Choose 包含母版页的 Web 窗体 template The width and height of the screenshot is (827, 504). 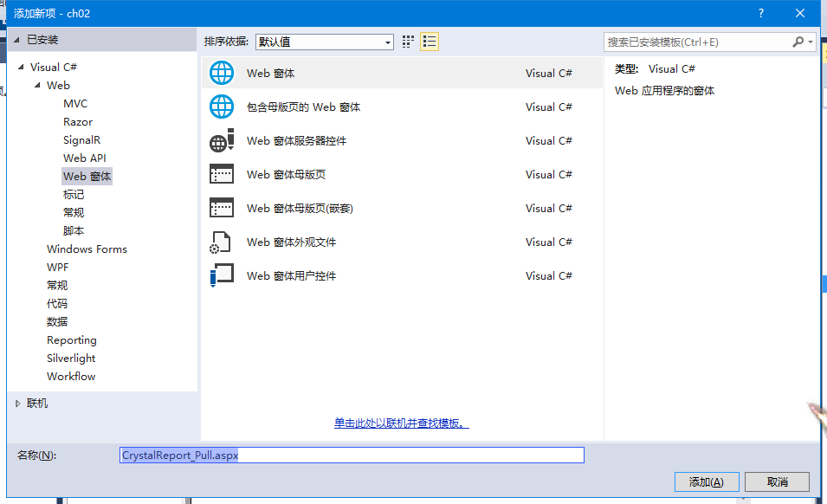point(303,107)
